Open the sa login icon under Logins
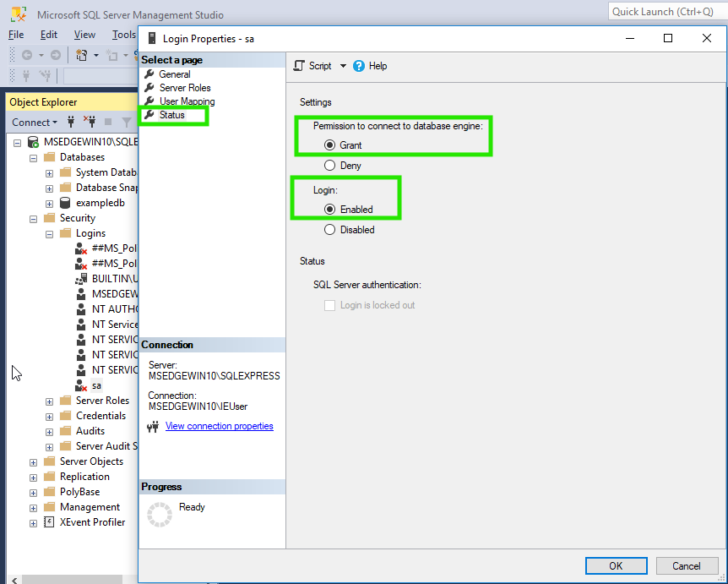This screenshot has width=728, height=584. coord(81,385)
